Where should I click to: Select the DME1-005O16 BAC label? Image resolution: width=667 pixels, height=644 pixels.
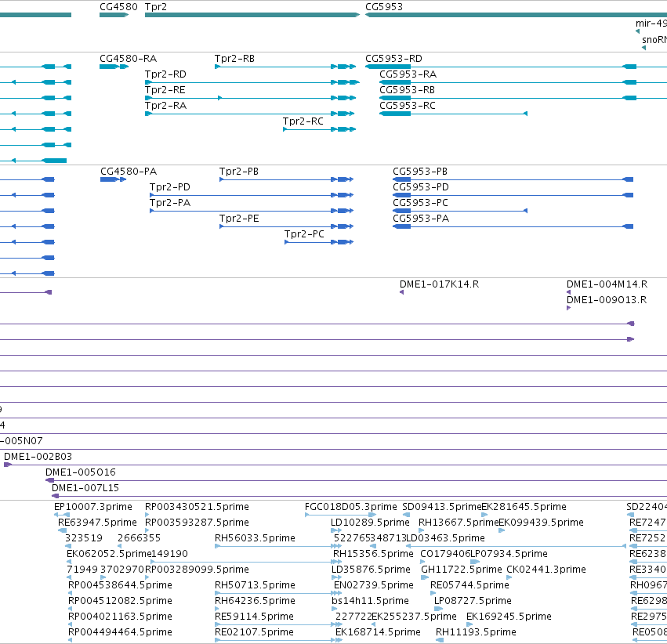(81, 472)
